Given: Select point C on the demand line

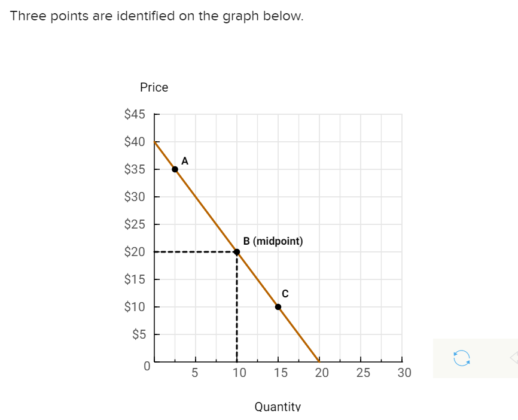Looking at the screenshot, I should (x=278, y=306).
